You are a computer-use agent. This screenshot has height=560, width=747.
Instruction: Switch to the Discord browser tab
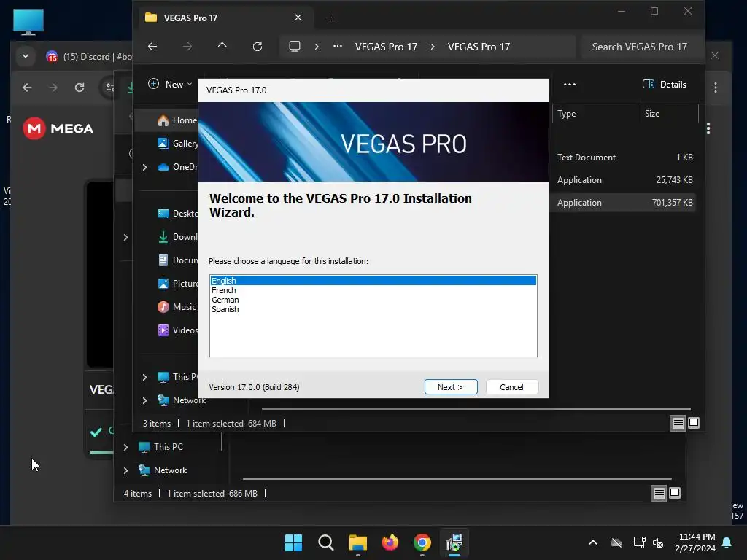click(x=88, y=57)
